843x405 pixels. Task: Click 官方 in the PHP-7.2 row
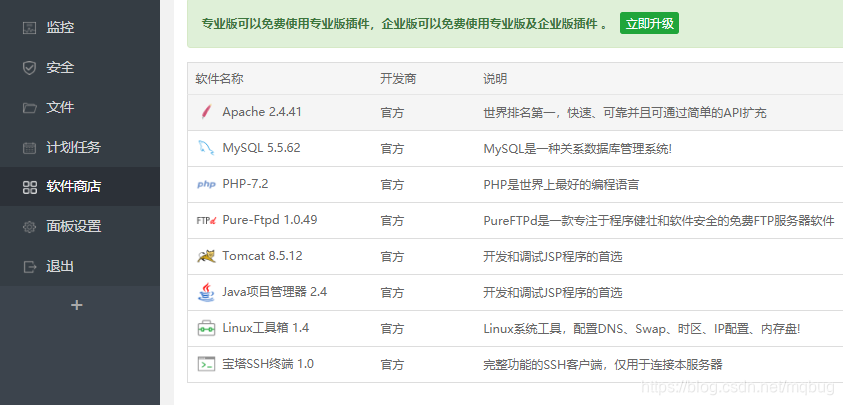[392, 184]
